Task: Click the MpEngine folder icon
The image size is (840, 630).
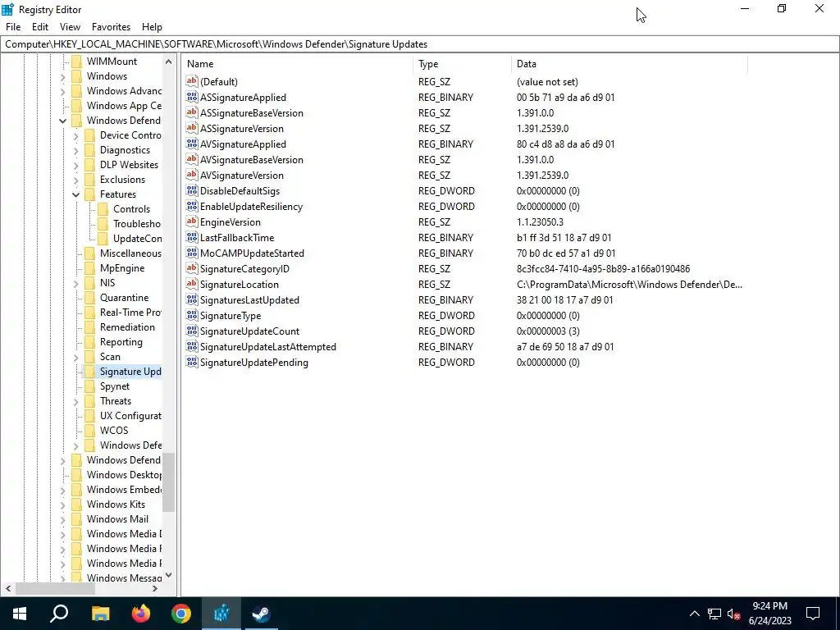Action: pos(90,268)
